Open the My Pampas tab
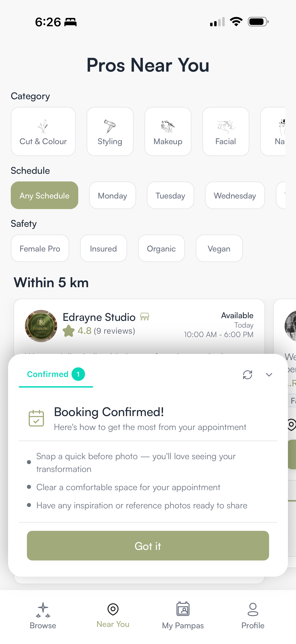The width and height of the screenshot is (296, 644). [x=183, y=616]
